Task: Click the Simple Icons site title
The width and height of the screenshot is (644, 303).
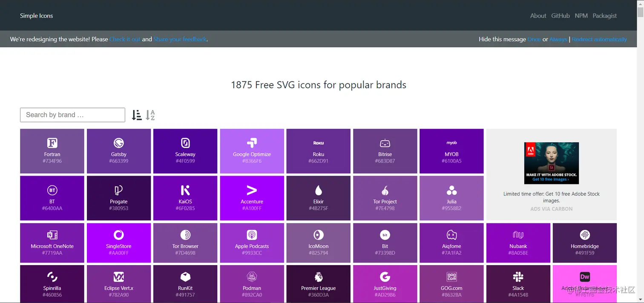Action: [x=37, y=16]
